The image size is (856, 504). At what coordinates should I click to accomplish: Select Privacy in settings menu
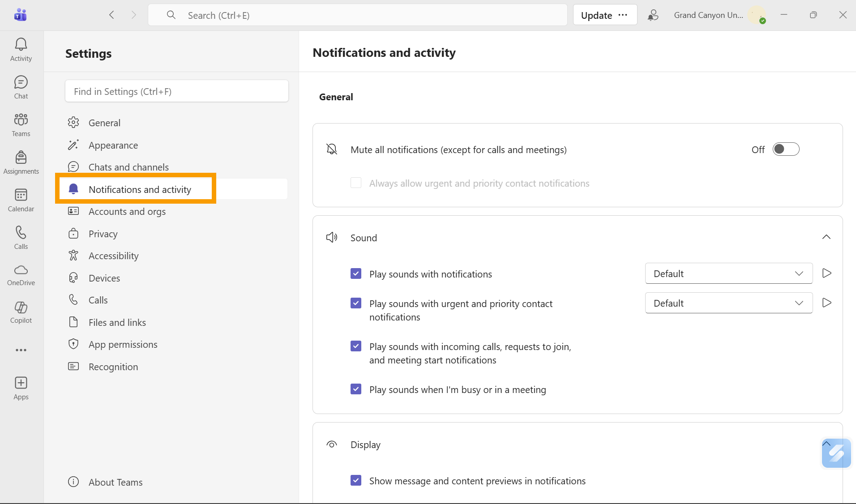(103, 234)
